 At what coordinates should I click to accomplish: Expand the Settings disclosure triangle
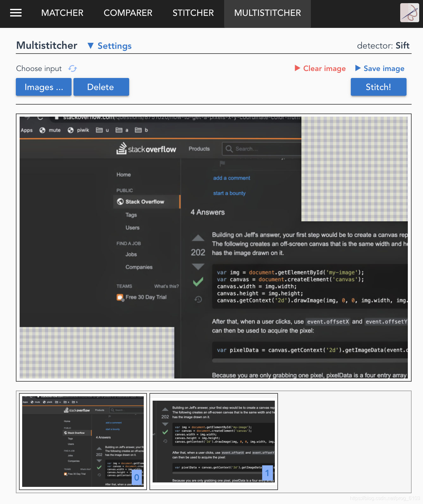click(91, 46)
